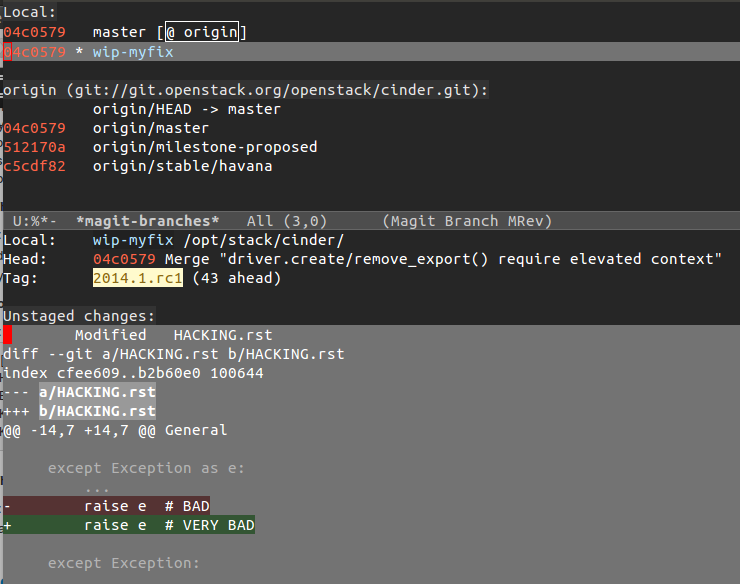Select origin/milestone-proposed branch

click(x=204, y=147)
